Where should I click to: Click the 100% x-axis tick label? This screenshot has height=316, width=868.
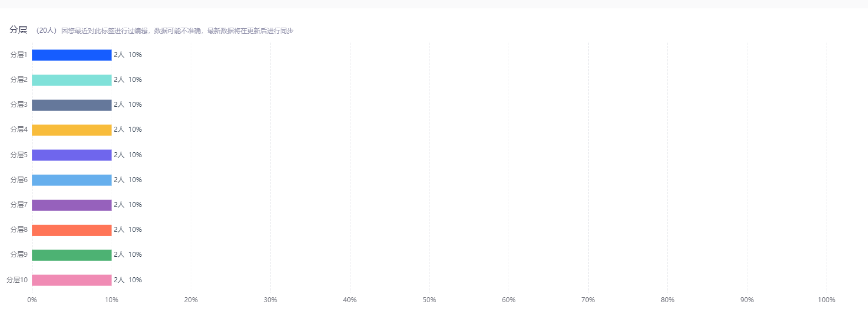click(x=827, y=300)
